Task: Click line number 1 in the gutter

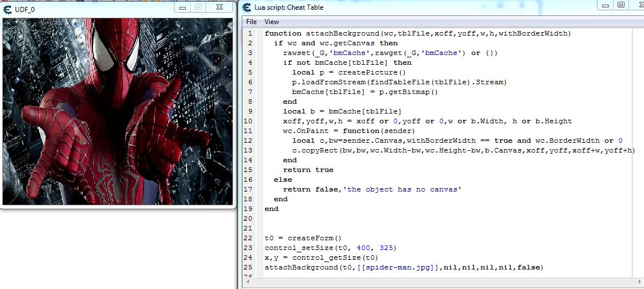Action: 250,33
